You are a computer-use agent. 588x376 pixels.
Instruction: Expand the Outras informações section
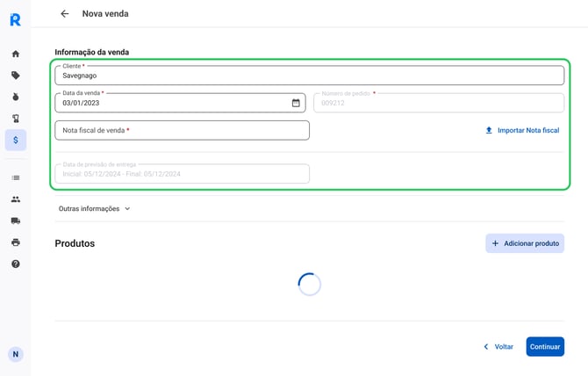click(94, 208)
